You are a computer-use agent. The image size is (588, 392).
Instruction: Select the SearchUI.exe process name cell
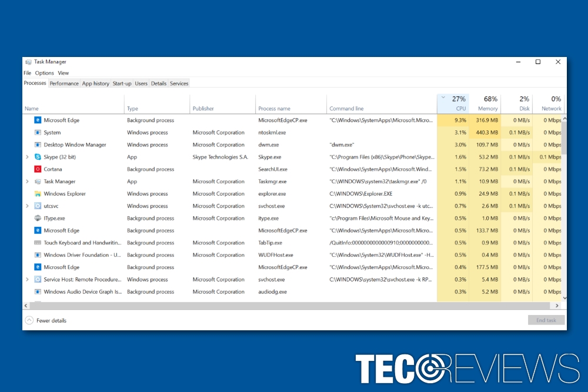coord(273,169)
